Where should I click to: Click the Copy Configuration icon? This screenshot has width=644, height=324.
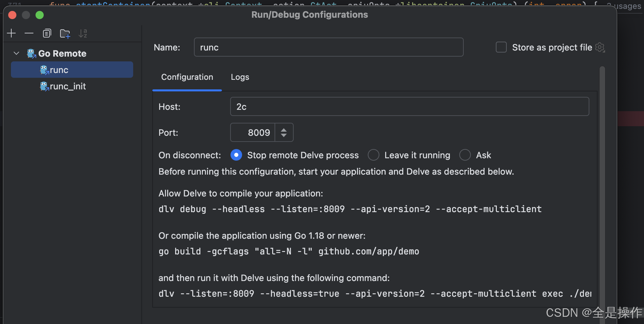[47, 33]
